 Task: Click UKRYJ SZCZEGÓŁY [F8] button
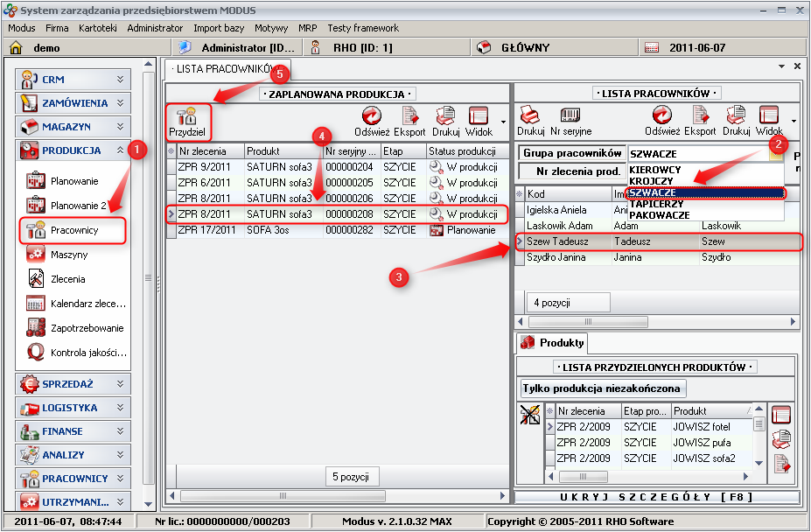coord(656,497)
